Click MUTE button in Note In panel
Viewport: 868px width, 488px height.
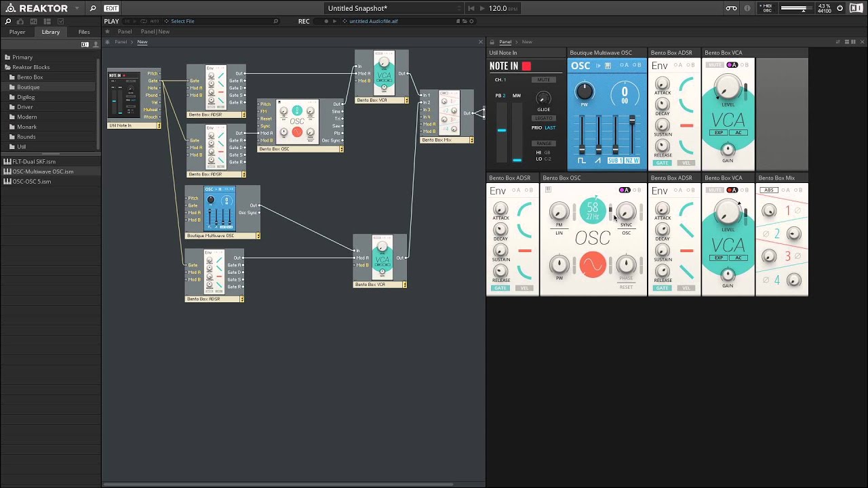pyautogui.click(x=544, y=80)
